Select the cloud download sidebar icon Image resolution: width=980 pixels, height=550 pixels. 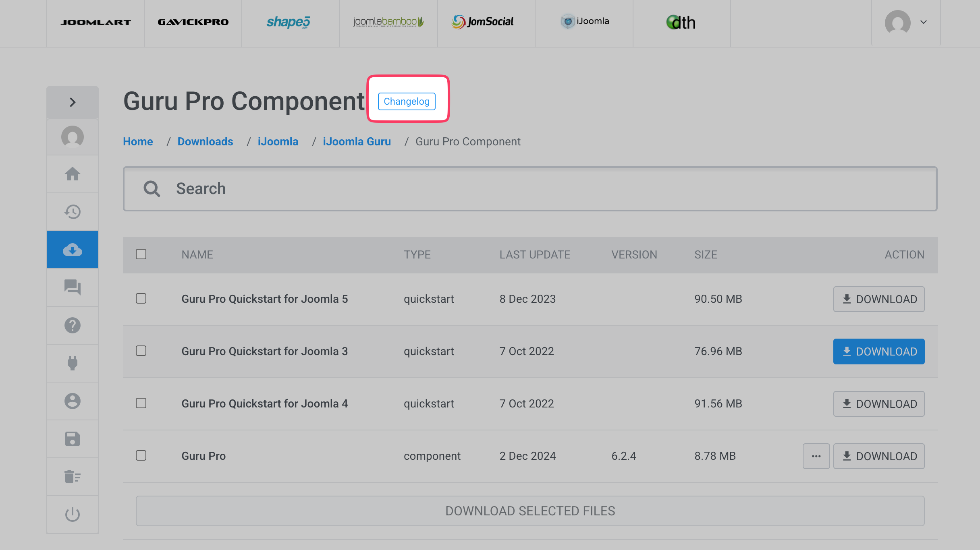73,250
